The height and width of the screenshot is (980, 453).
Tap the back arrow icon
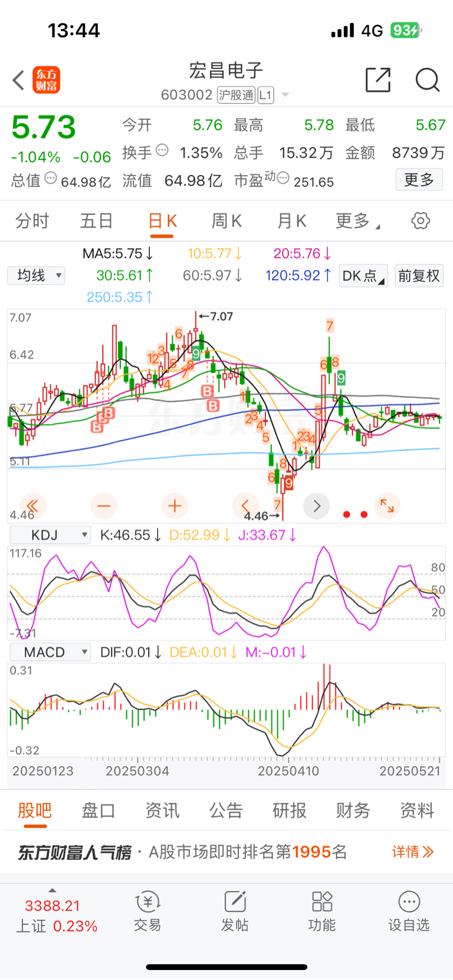(x=18, y=80)
